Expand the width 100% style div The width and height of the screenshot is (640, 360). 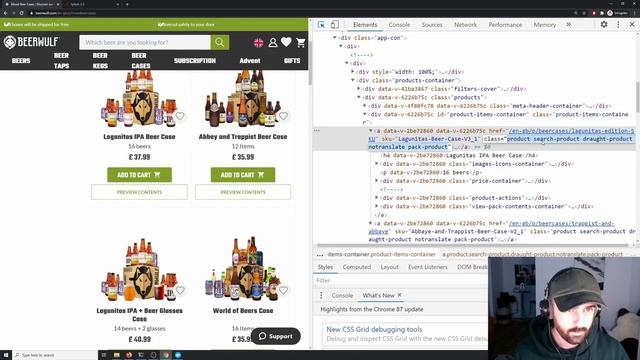353,72
